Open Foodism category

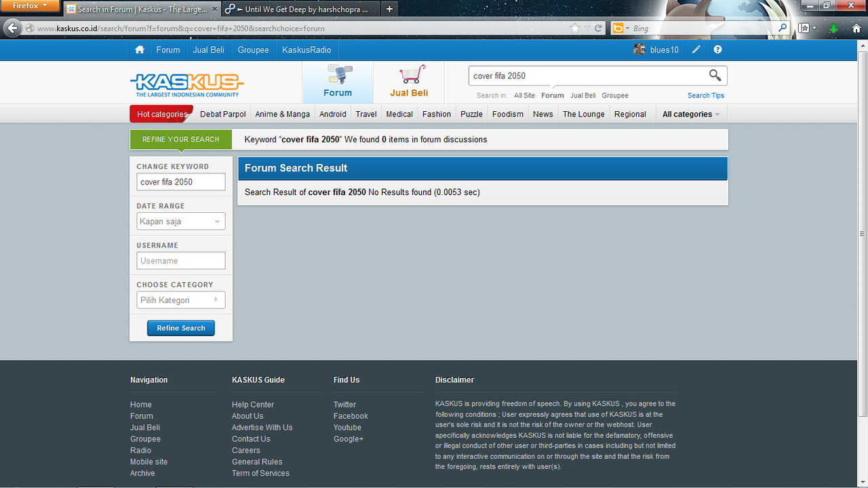(x=508, y=114)
